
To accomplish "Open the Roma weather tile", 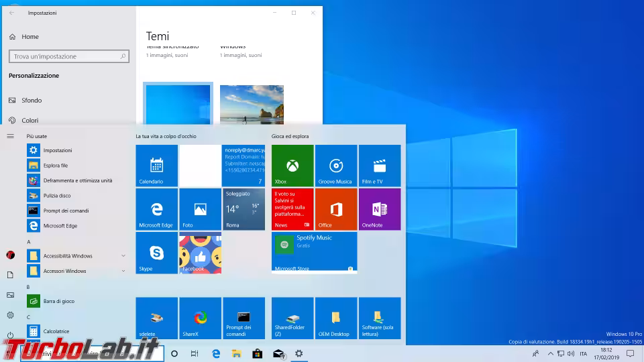I will click(x=244, y=209).
